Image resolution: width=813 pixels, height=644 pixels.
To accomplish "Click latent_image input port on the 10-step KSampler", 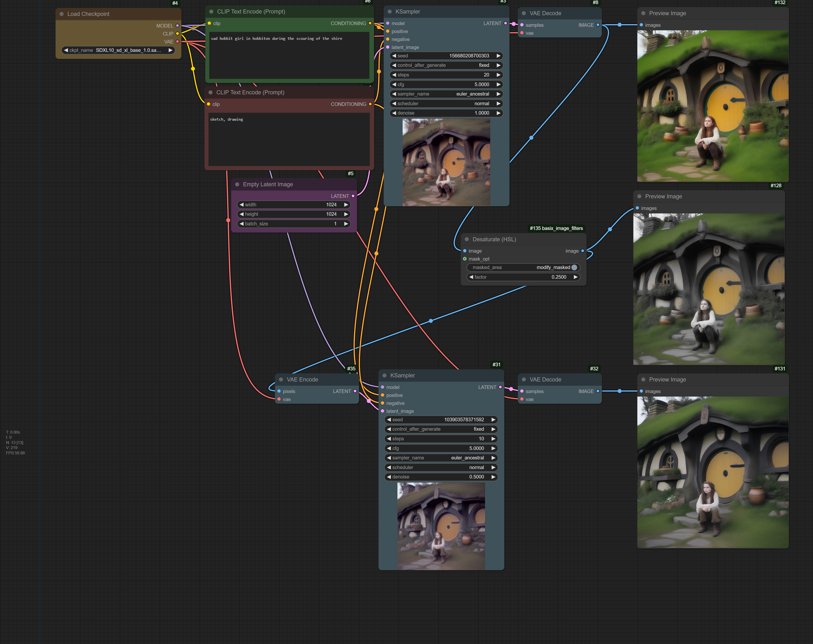I will click(x=383, y=411).
